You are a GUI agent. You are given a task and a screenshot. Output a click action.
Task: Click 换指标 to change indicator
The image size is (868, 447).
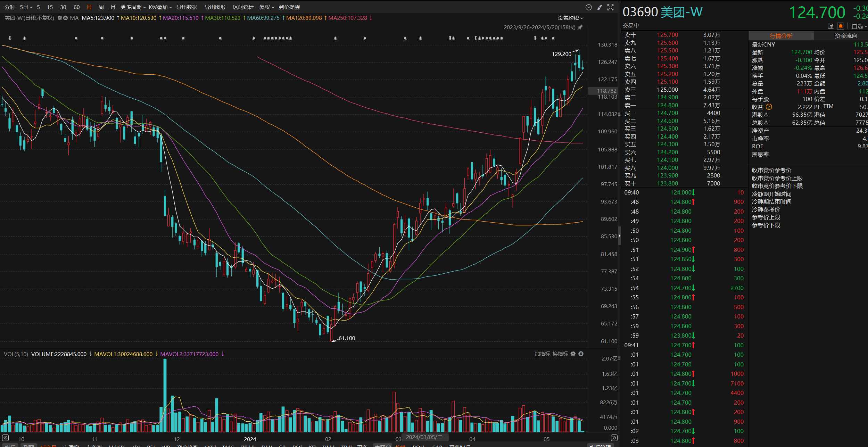[x=560, y=354]
